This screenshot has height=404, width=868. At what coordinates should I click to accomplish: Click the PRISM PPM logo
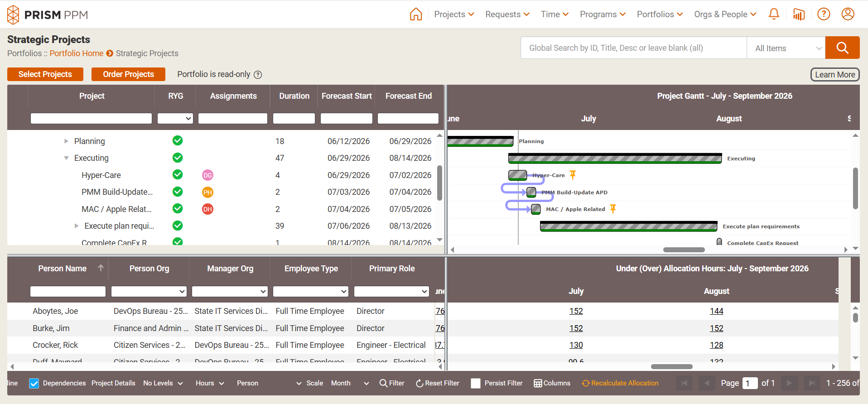pos(48,15)
